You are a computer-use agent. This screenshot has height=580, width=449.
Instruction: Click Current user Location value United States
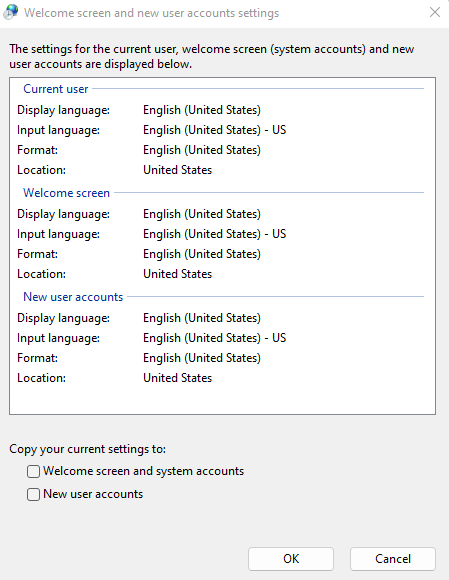click(x=178, y=170)
